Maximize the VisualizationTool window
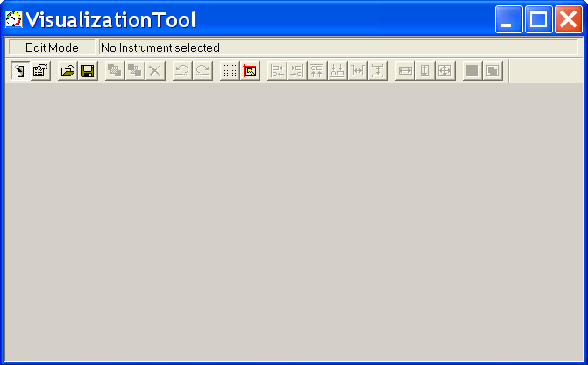 tap(539, 19)
